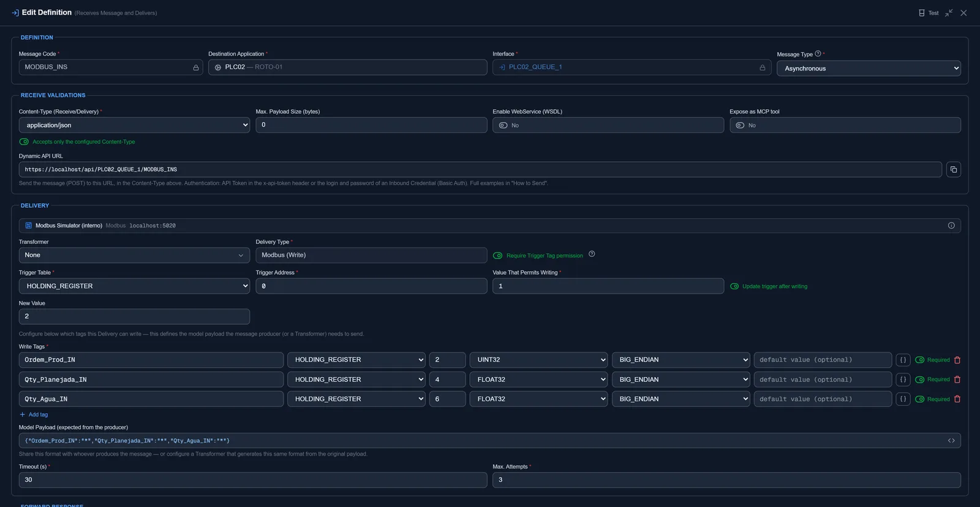Image resolution: width=980 pixels, height=507 pixels.
Task: Click the Modbus Simulator (interno) delivery row
Action: (x=489, y=226)
